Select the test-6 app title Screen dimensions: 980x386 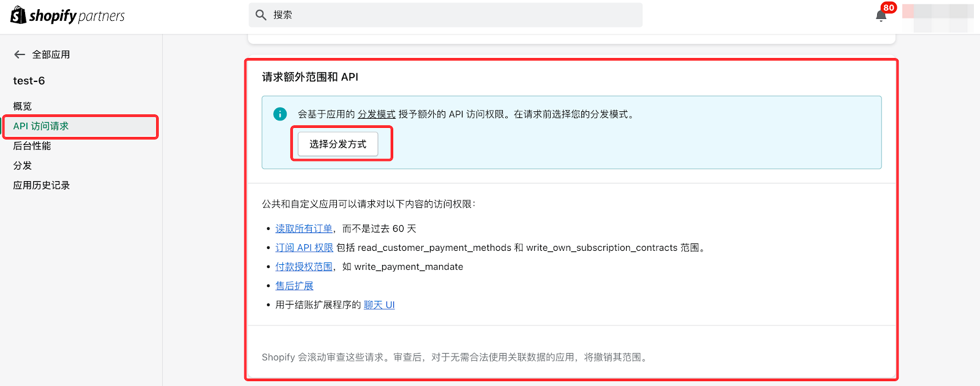29,81
